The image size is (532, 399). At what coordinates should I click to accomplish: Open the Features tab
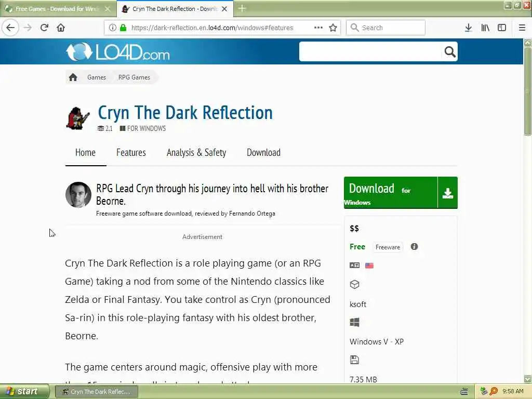pyautogui.click(x=131, y=153)
